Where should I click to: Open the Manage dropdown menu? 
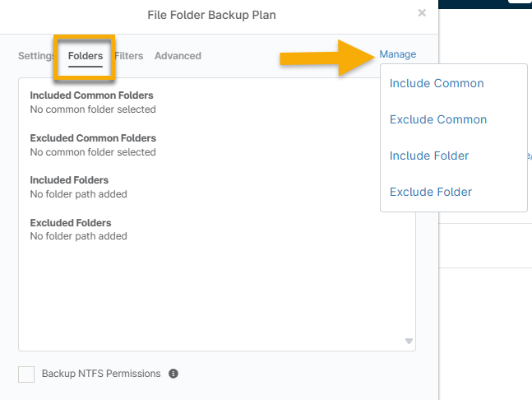[x=397, y=54]
